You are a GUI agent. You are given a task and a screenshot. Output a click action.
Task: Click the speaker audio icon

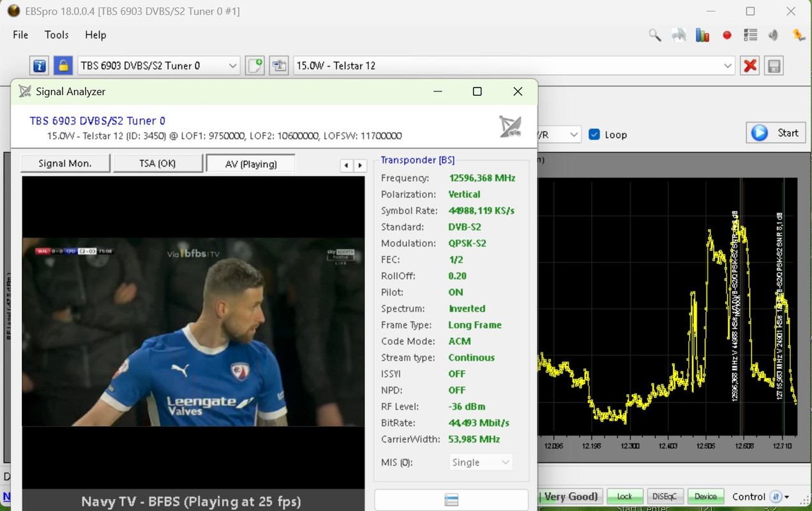(x=774, y=35)
